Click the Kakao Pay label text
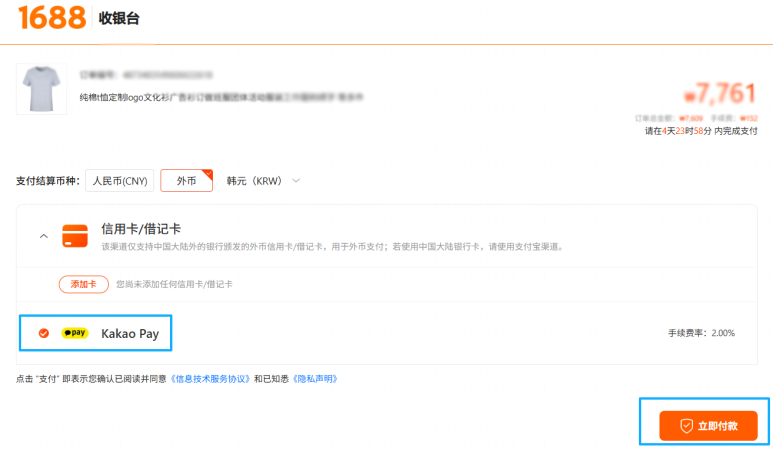 130,334
